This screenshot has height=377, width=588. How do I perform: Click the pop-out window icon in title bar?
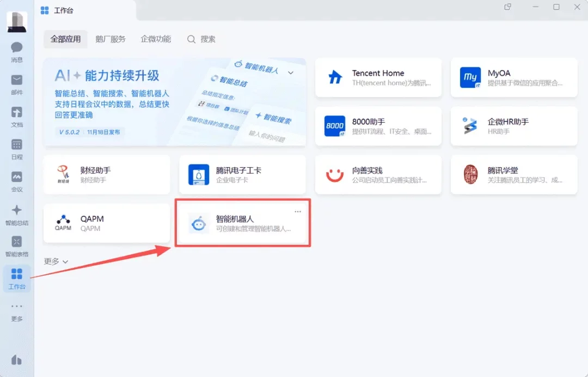point(508,7)
